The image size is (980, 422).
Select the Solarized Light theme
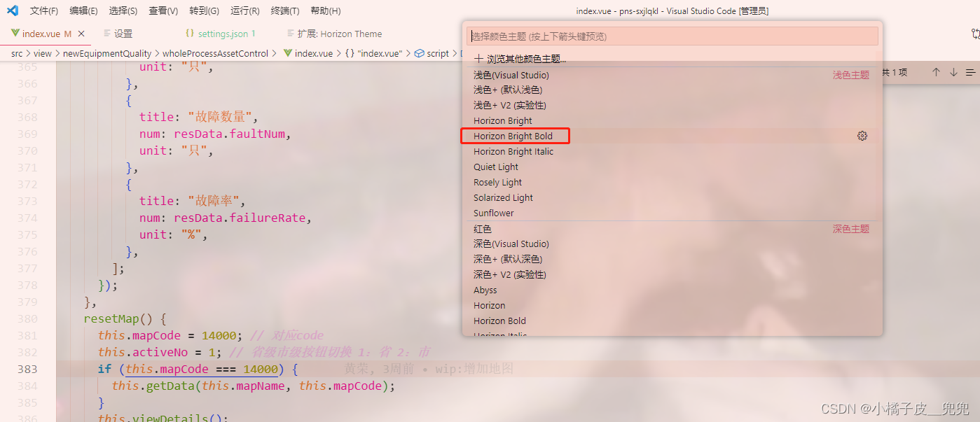(672, 197)
